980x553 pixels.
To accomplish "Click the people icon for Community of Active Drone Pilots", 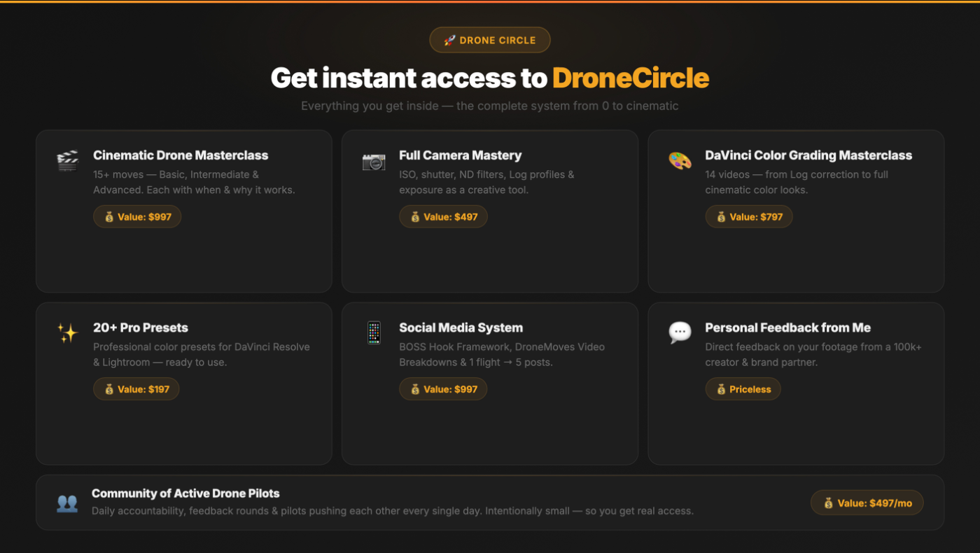I will tap(67, 503).
